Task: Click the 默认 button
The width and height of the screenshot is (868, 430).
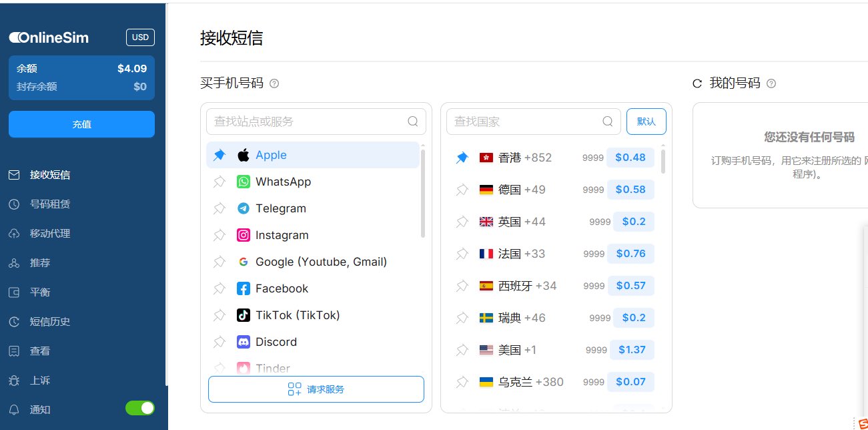Action: click(x=646, y=122)
